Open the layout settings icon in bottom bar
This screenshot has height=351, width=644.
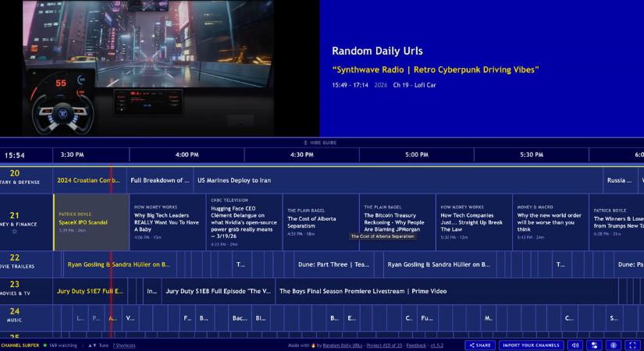click(x=595, y=345)
